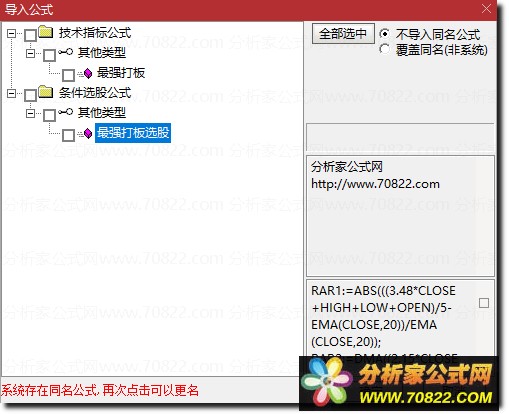Select the 覆盖同名(非系统) radio option

pyautogui.click(x=384, y=49)
